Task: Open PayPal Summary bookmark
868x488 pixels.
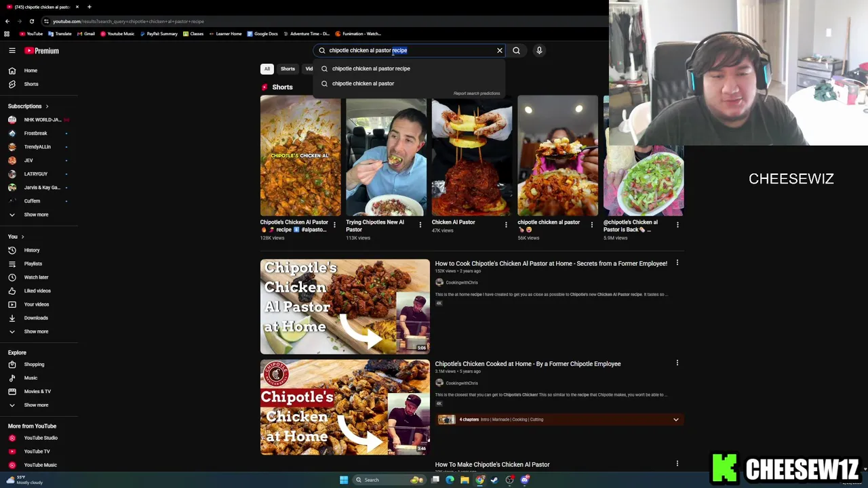Action: click(x=159, y=34)
